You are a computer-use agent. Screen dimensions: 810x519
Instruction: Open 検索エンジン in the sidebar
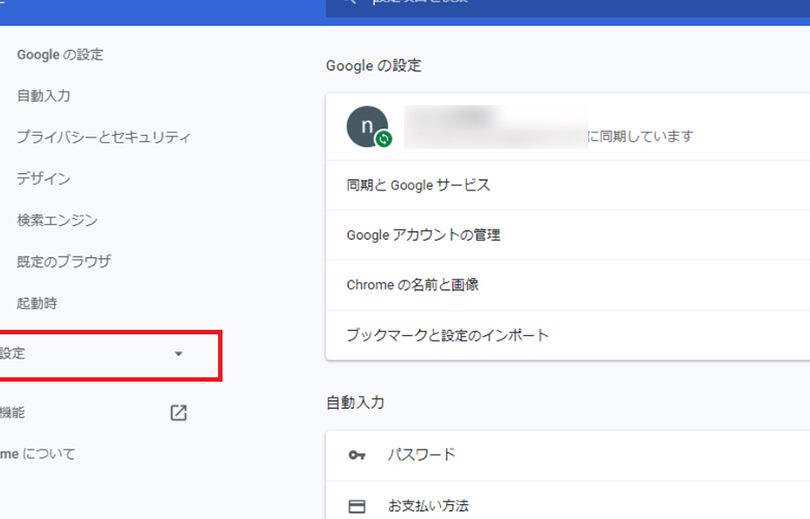(x=57, y=221)
